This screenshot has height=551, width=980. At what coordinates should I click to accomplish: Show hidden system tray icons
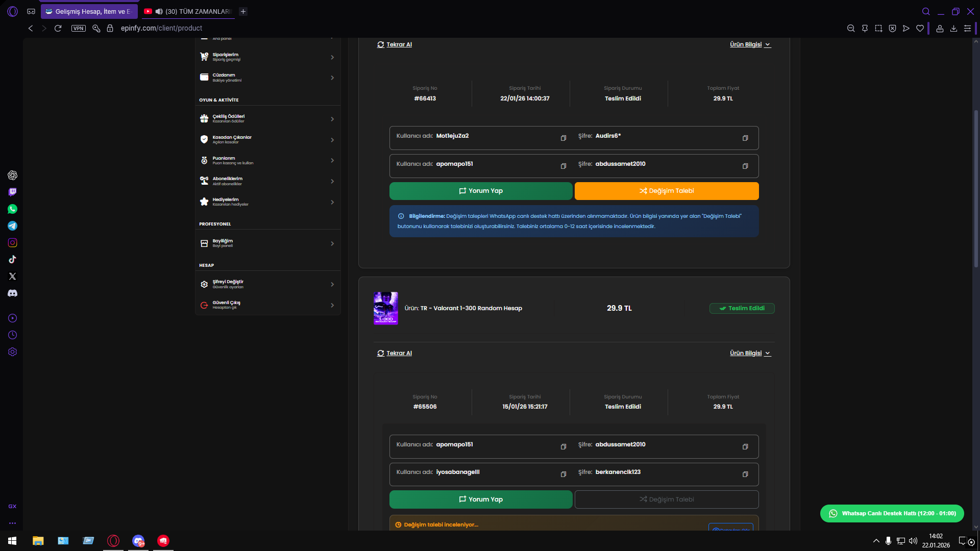coord(876,541)
